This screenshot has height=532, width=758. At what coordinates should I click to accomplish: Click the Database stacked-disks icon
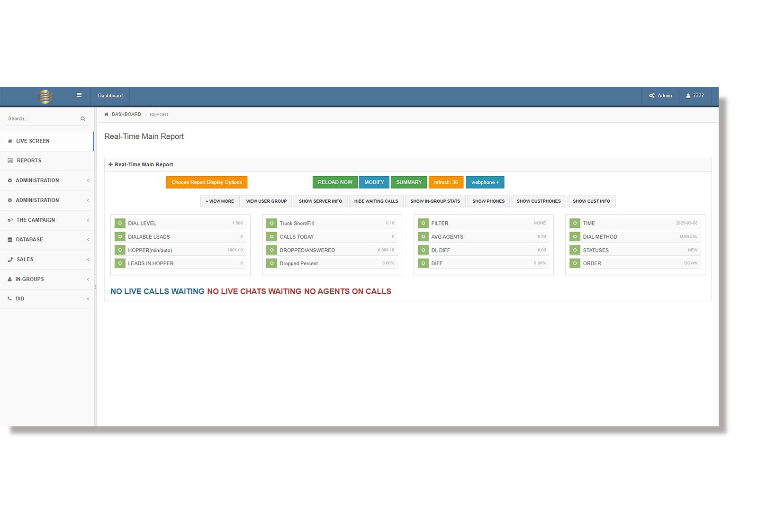point(10,239)
